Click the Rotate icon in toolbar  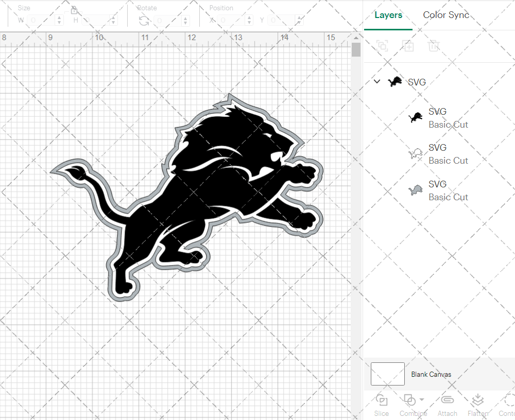point(144,21)
